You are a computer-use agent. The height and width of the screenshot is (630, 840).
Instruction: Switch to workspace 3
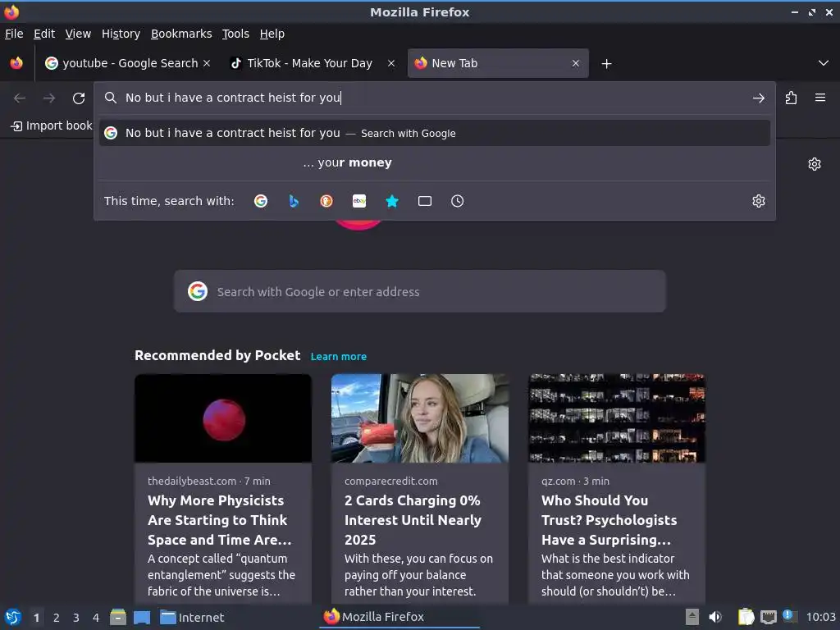point(76,618)
